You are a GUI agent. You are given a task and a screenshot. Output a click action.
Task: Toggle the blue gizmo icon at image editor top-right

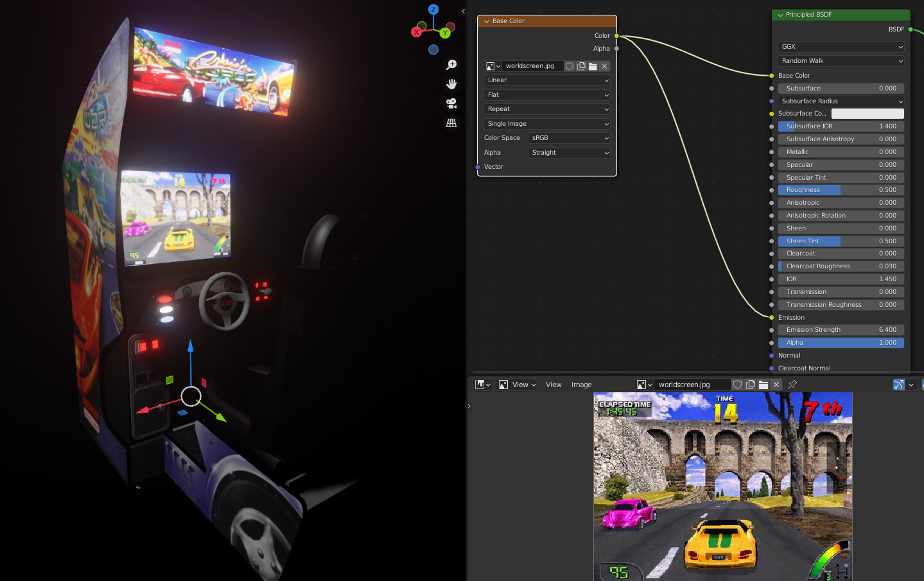point(898,384)
